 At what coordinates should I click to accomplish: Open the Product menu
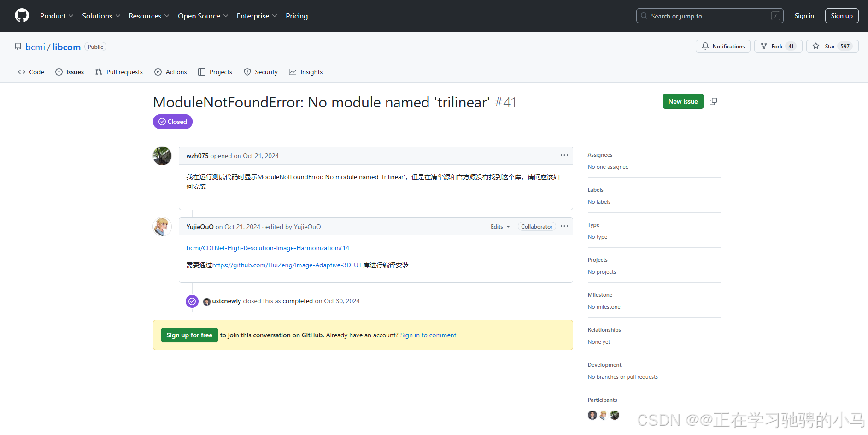click(x=57, y=16)
